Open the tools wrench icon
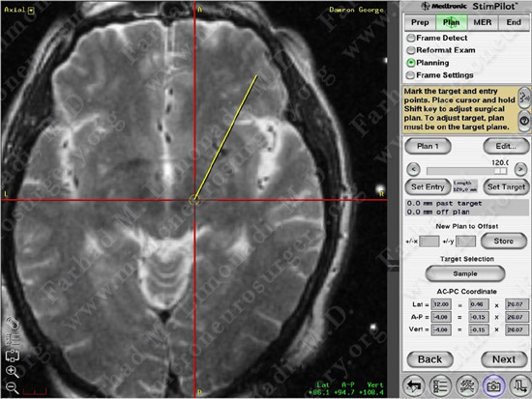The height and width of the screenshot is (399, 532). coord(467,385)
